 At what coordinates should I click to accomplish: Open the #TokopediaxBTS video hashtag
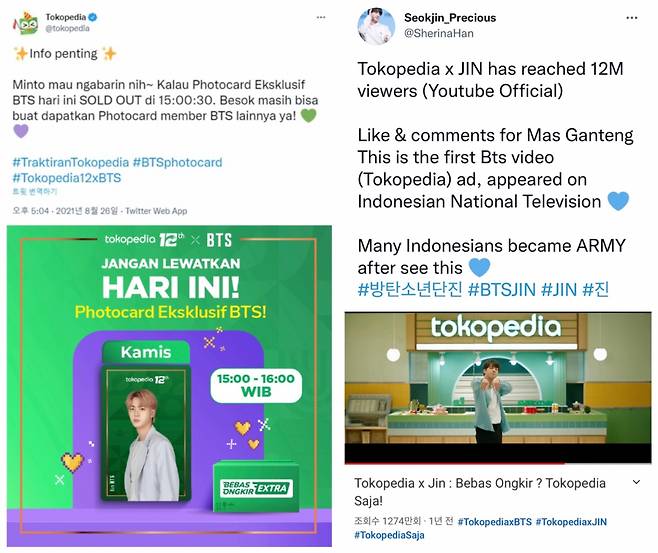494,522
